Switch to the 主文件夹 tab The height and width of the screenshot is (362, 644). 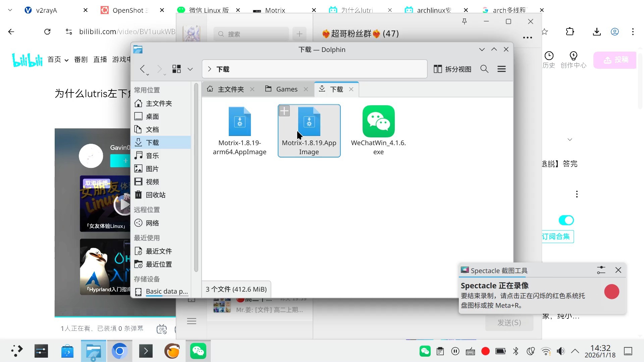230,89
